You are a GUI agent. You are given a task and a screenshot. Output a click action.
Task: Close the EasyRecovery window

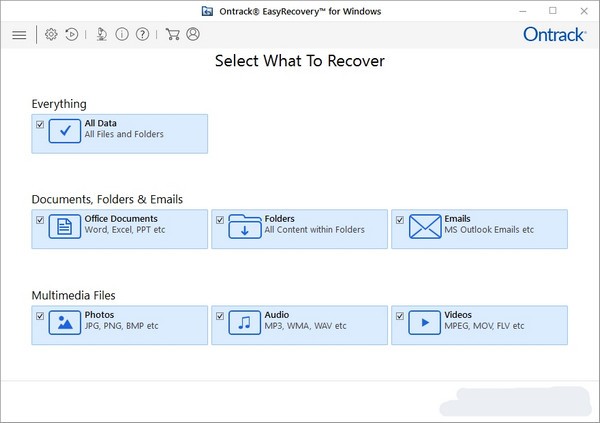click(584, 11)
